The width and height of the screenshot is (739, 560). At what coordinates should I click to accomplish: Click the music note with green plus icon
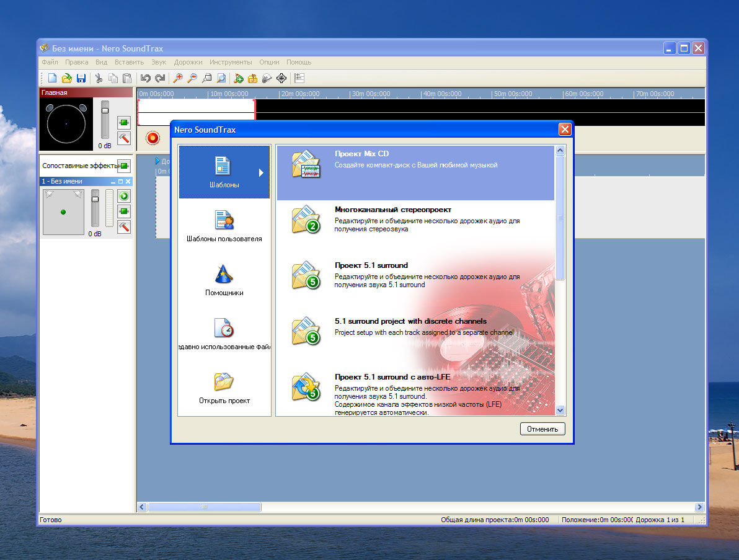pyautogui.click(x=239, y=78)
